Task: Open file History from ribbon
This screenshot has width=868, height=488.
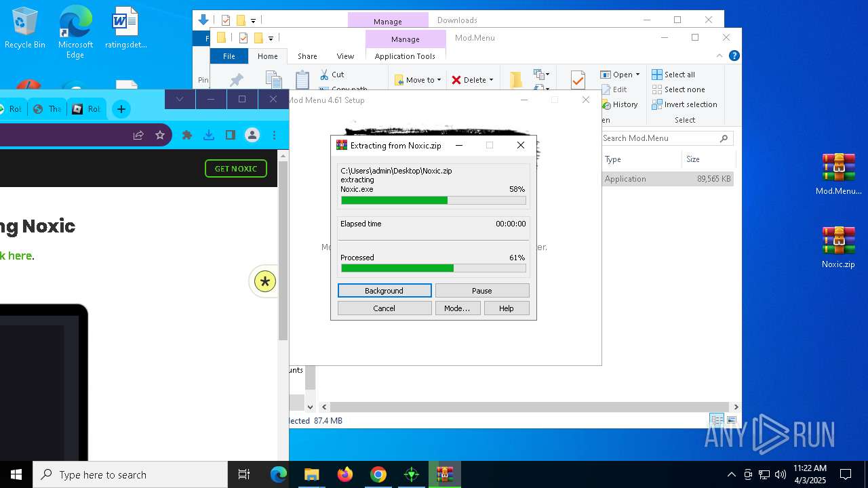Action: tap(619, 104)
